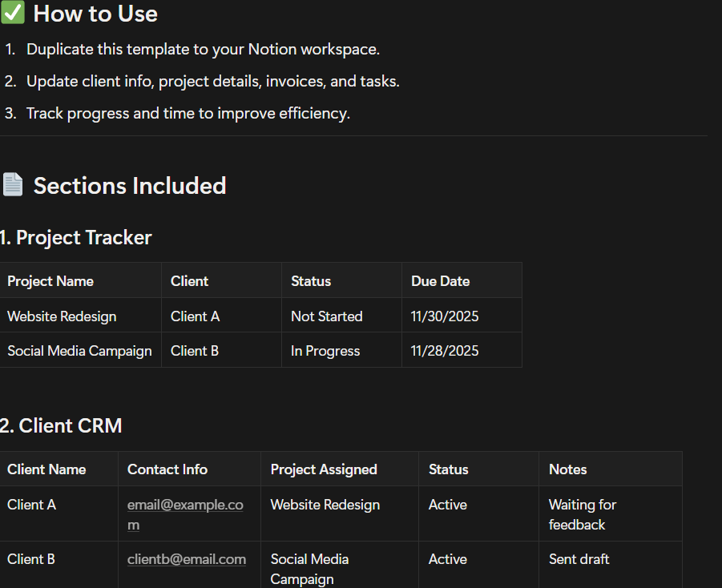Image resolution: width=722 pixels, height=588 pixels.
Task: Open the email@example.com contact link
Action: 185,514
